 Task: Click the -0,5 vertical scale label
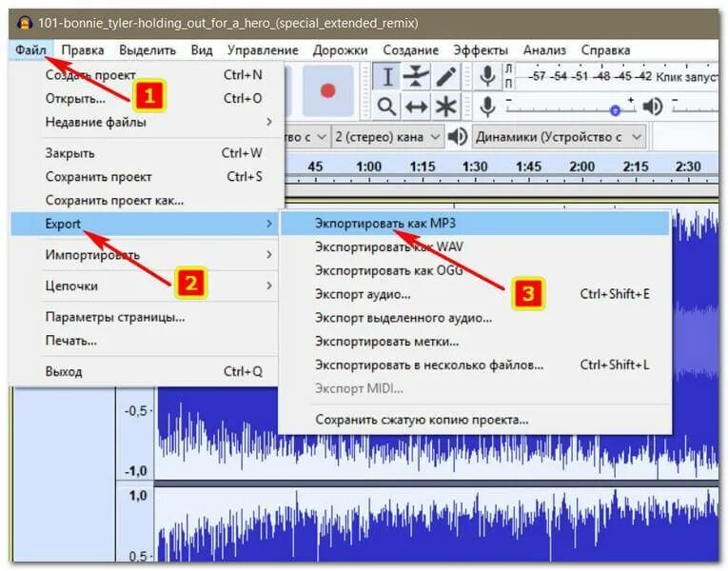(135, 411)
